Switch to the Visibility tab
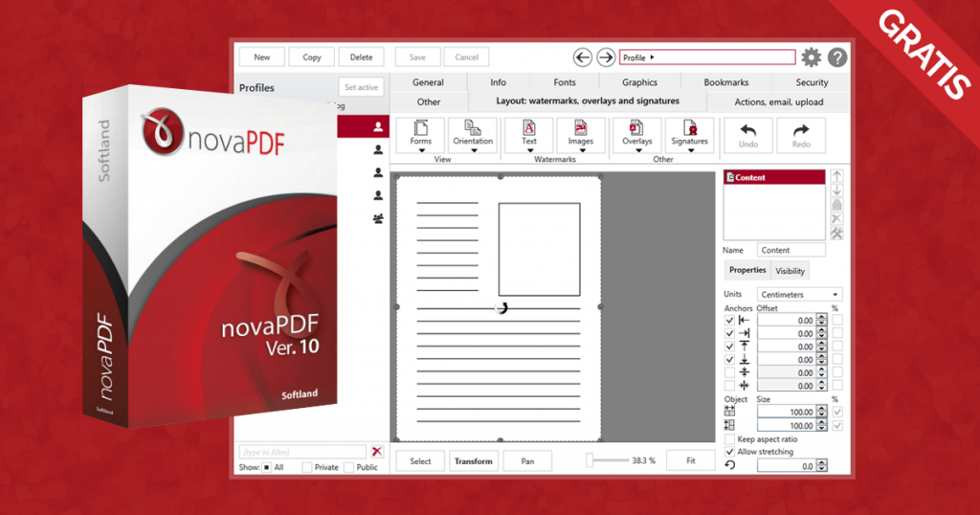Viewport: 980px width, 515px height. click(x=791, y=271)
